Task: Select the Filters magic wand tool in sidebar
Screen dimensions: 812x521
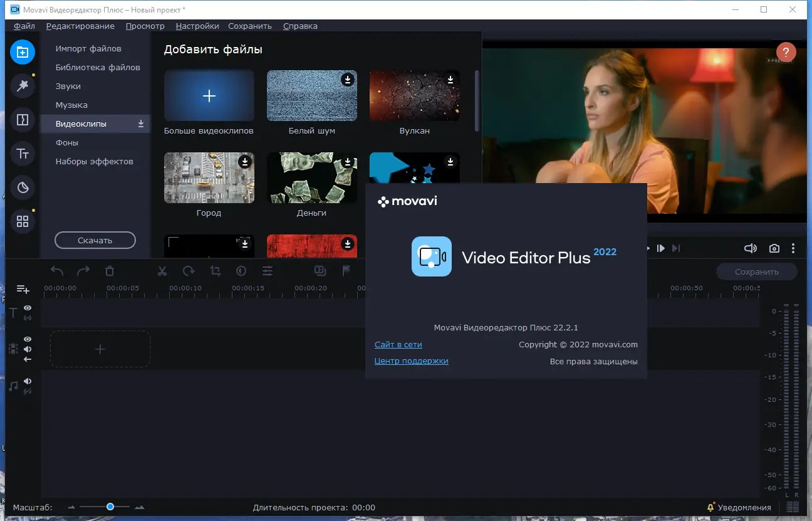Action: [23, 86]
